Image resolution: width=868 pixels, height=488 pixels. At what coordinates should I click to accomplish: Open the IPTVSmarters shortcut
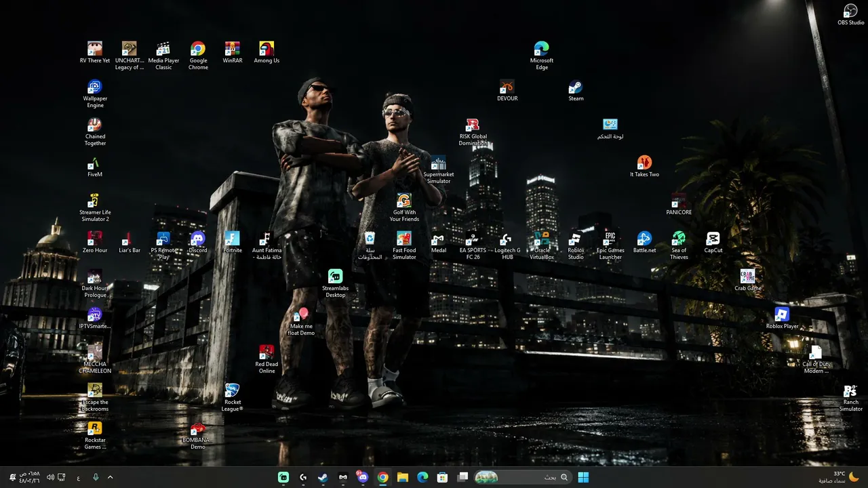coord(95,319)
